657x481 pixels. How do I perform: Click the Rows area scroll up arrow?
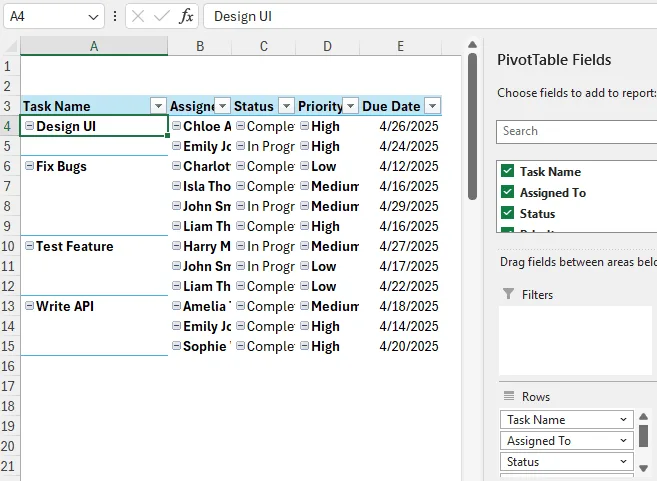(644, 416)
